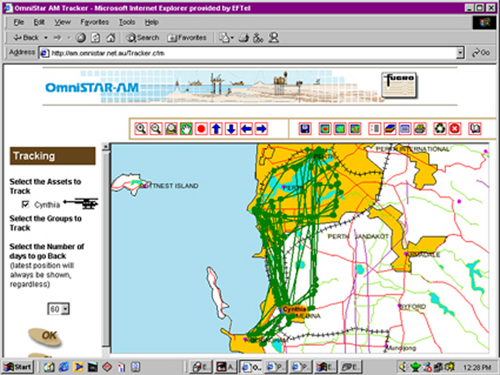
Task: Click the 'JANDAKOT' map label
Action: (371, 236)
